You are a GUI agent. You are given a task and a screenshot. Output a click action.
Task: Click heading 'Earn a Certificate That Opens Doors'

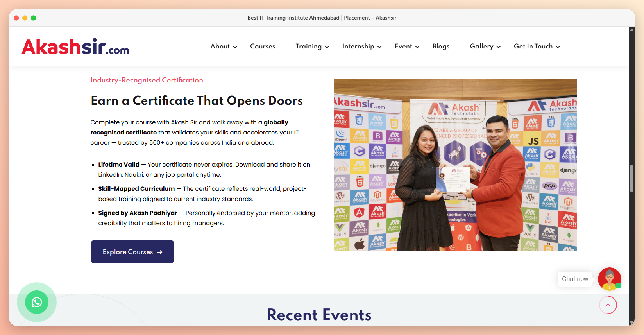pos(197,101)
